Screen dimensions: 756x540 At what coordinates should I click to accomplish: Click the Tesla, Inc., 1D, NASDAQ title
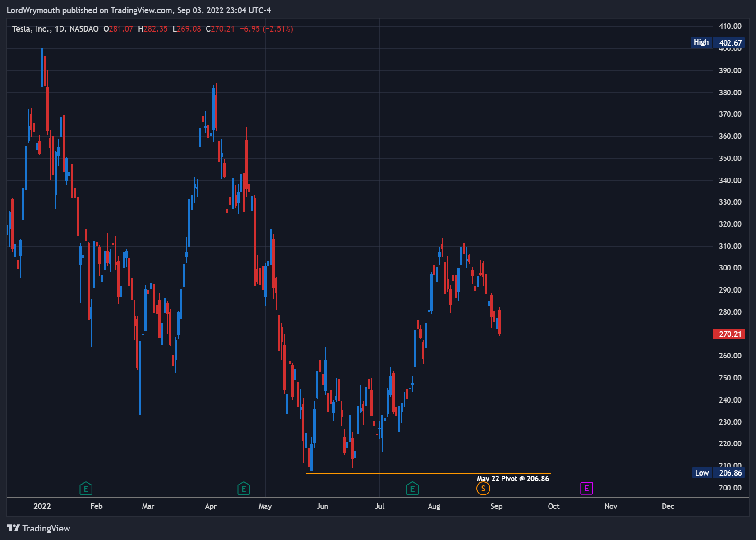pos(55,29)
